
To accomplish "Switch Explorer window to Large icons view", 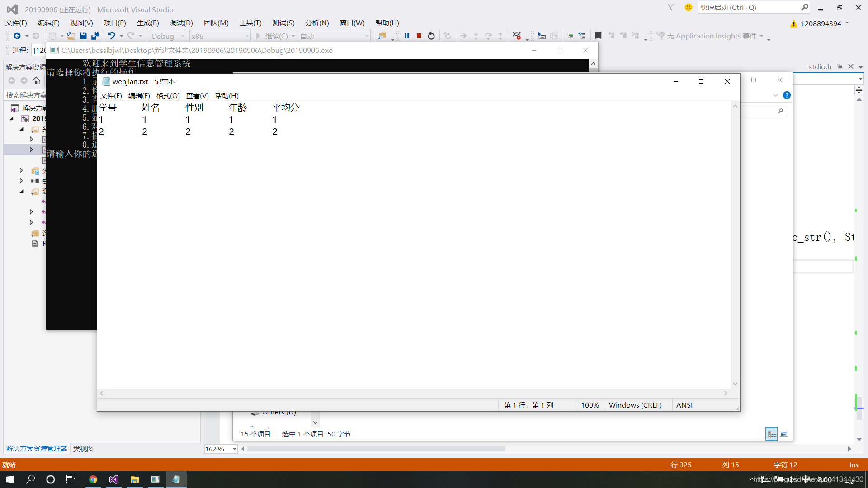I will tap(784, 434).
